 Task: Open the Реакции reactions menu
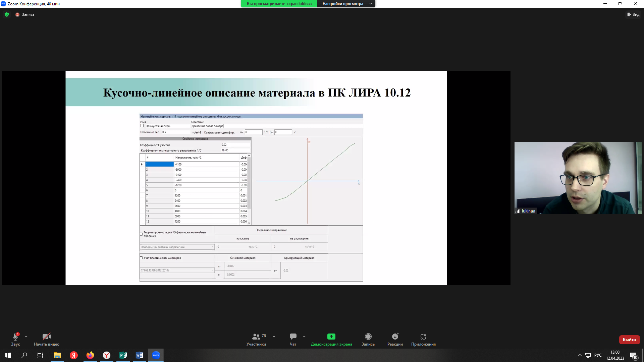(395, 339)
